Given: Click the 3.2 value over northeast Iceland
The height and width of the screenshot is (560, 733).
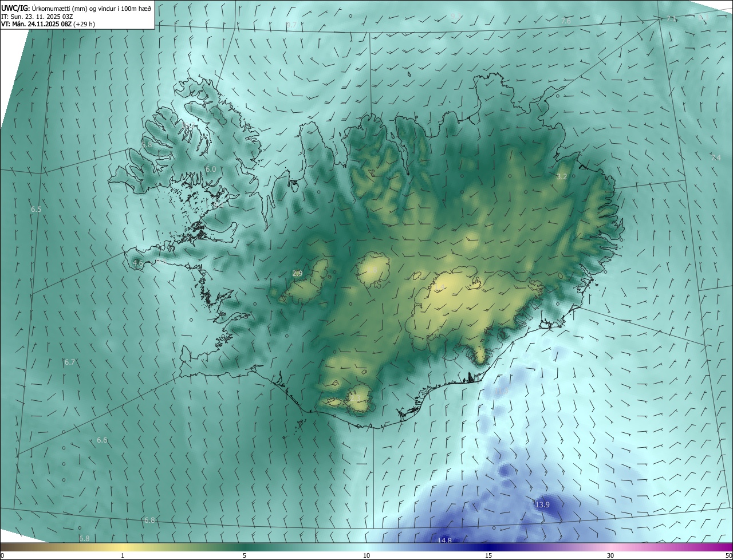Looking at the screenshot, I should pyautogui.click(x=562, y=177).
